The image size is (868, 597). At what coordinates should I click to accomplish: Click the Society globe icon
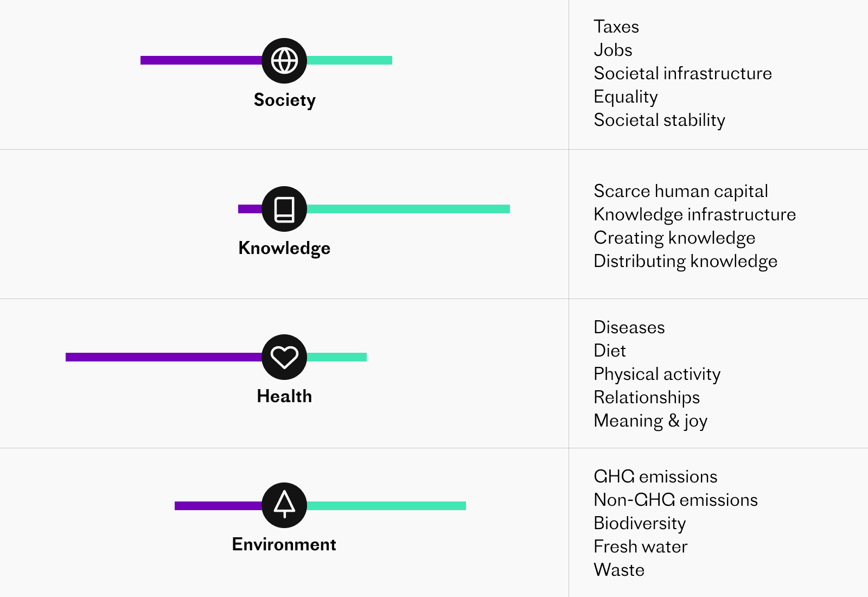click(x=284, y=61)
